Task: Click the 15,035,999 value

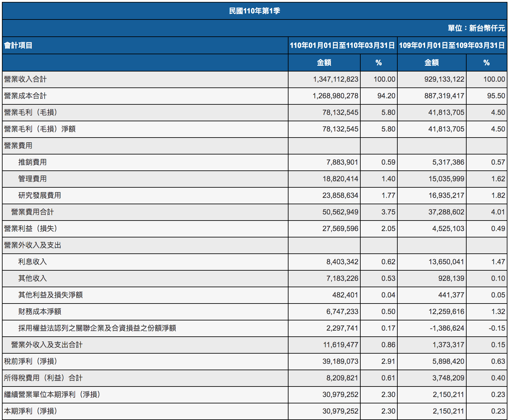Action: click(x=446, y=179)
